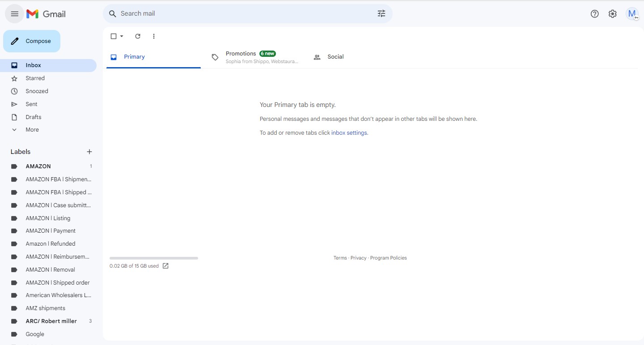This screenshot has width=644, height=345.
Task: Open the AMZ shipments label
Action: click(x=48, y=308)
